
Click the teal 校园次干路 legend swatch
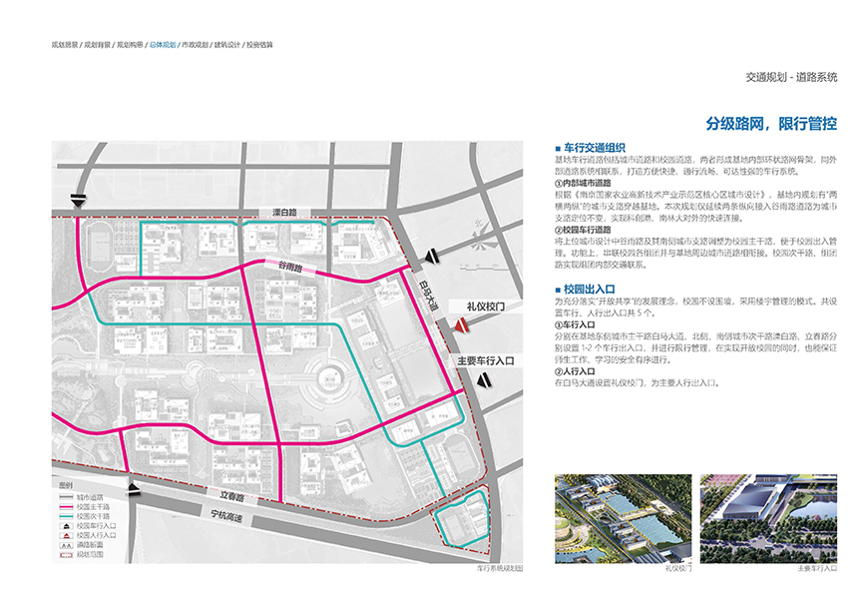click(x=66, y=516)
